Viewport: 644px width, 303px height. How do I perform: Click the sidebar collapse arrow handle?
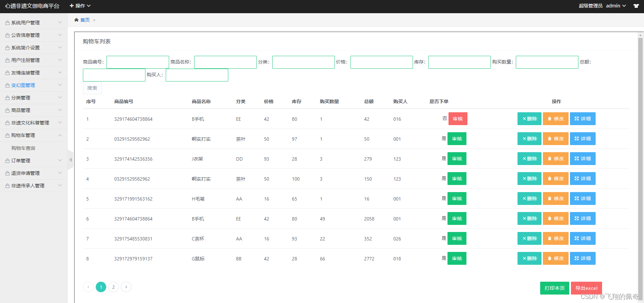click(x=70, y=160)
